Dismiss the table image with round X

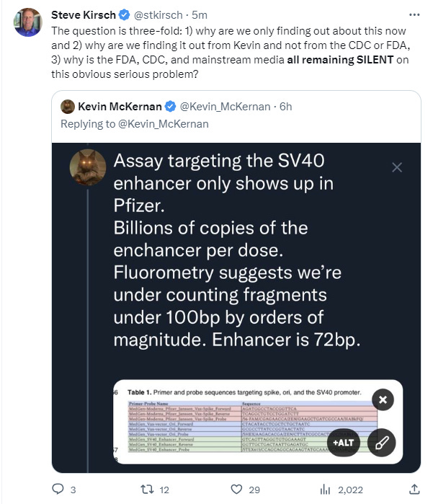tap(383, 399)
